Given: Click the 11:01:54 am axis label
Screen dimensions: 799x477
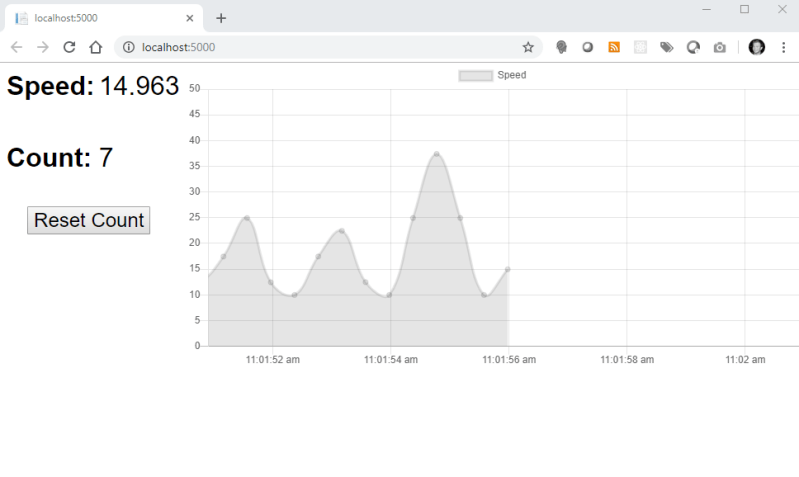Looking at the screenshot, I should (x=391, y=360).
